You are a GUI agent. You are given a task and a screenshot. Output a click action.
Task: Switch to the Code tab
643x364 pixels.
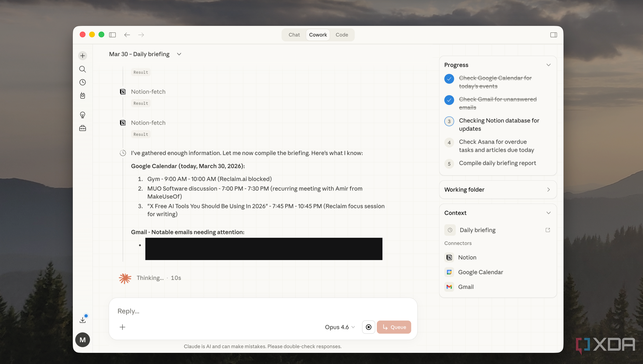tap(342, 35)
